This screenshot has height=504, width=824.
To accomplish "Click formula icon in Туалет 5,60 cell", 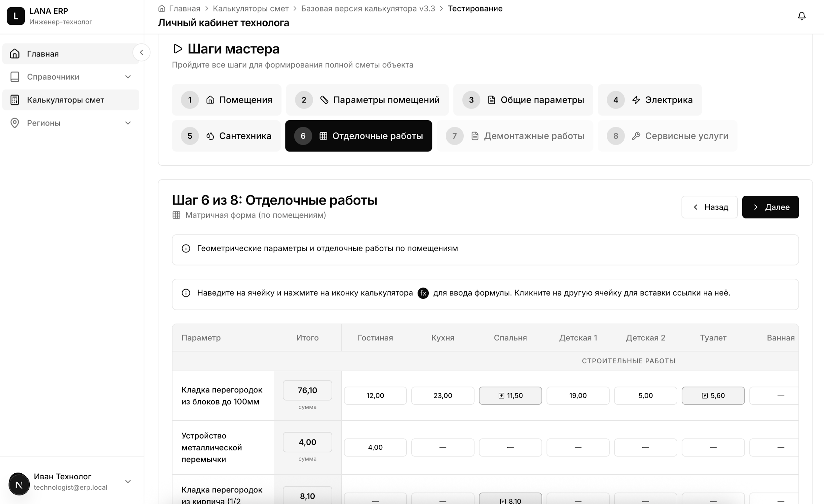I will (x=705, y=395).
